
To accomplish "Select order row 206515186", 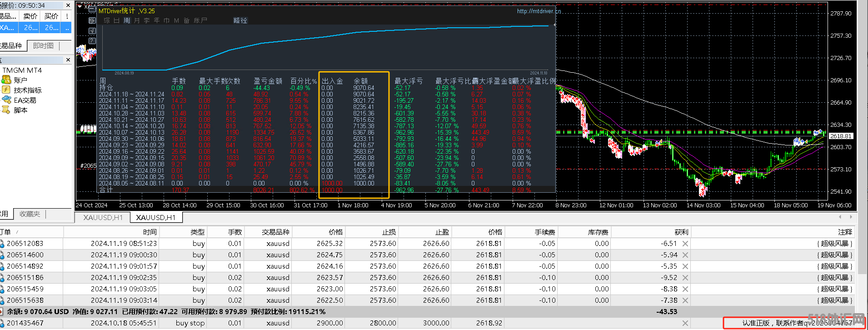I will coord(427,278).
